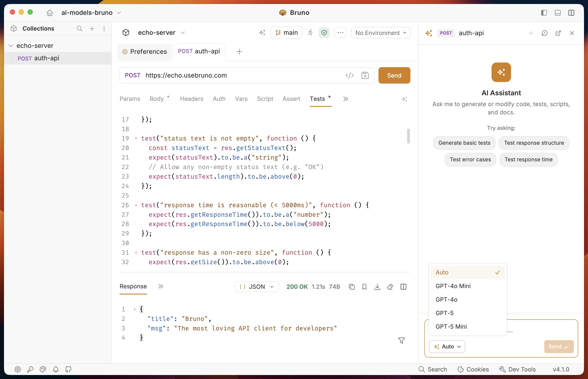The image size is (588, 379).
Task: Click the tests editor vertical scrollbar
Action: click(x=408, y=136)
